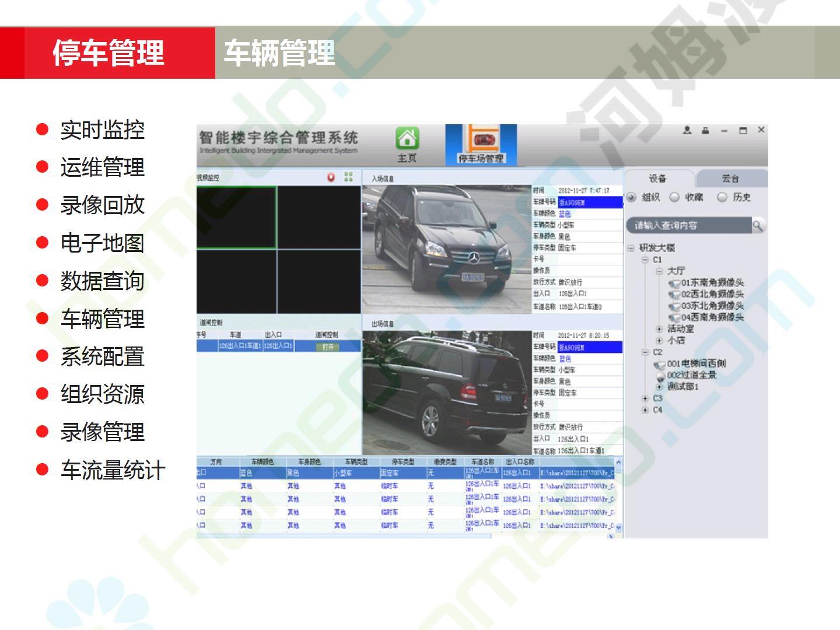
Task: Click the green 打开 gate button
Action: coord(328,346)
